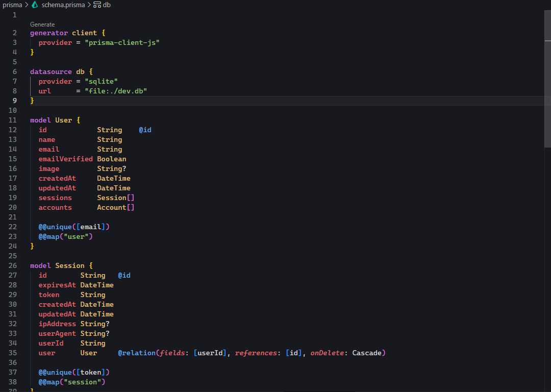The height and width of the screenshot is (392, 551).
Task: Click line number 9 in gutter
Action: tap(15, 101)
